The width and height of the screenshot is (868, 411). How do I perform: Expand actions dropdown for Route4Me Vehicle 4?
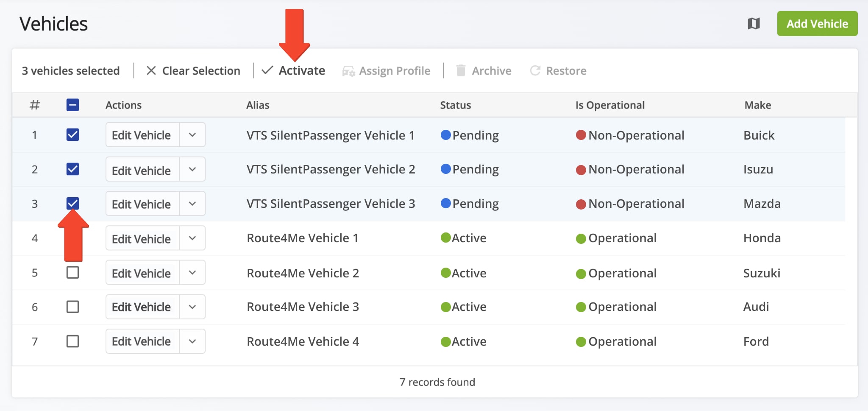[x=192, y=341]
